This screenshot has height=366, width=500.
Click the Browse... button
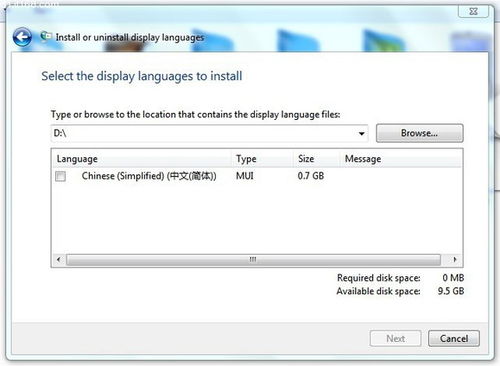coord(419,133)
